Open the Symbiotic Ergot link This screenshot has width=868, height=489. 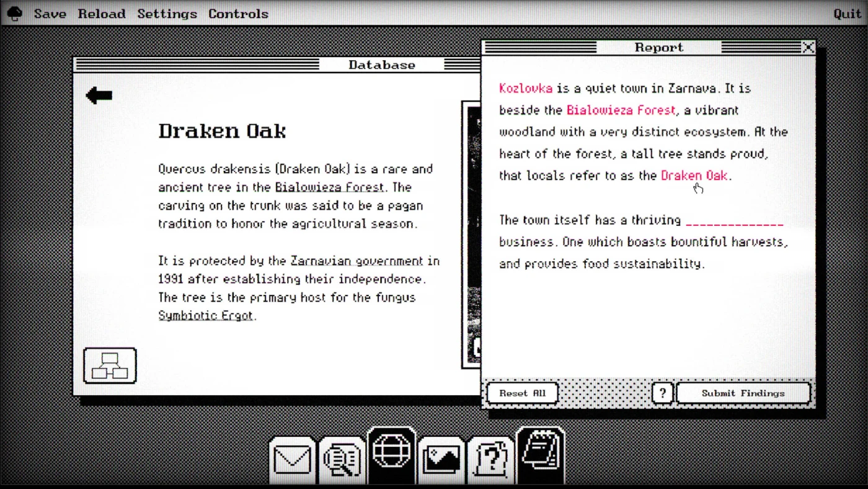coord(205,316)
